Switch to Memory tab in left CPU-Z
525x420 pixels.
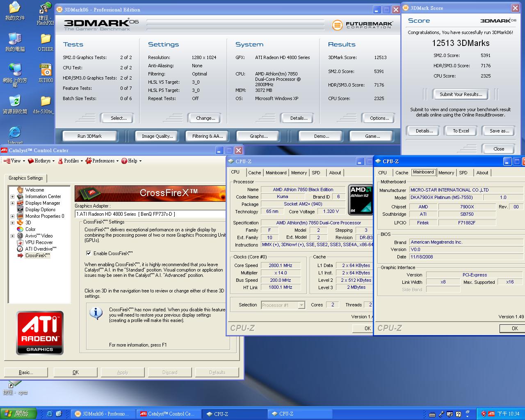pyautogui.click(x=299, y=173)
